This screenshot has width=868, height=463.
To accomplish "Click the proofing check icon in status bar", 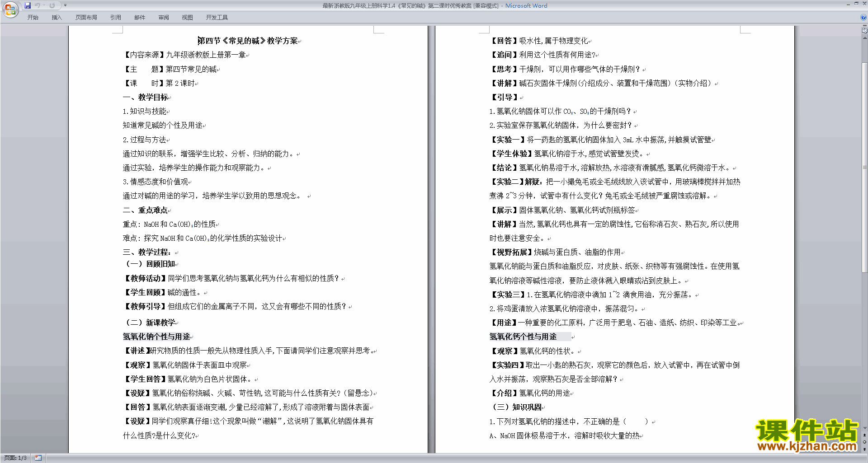I will [x=38, y=458].
